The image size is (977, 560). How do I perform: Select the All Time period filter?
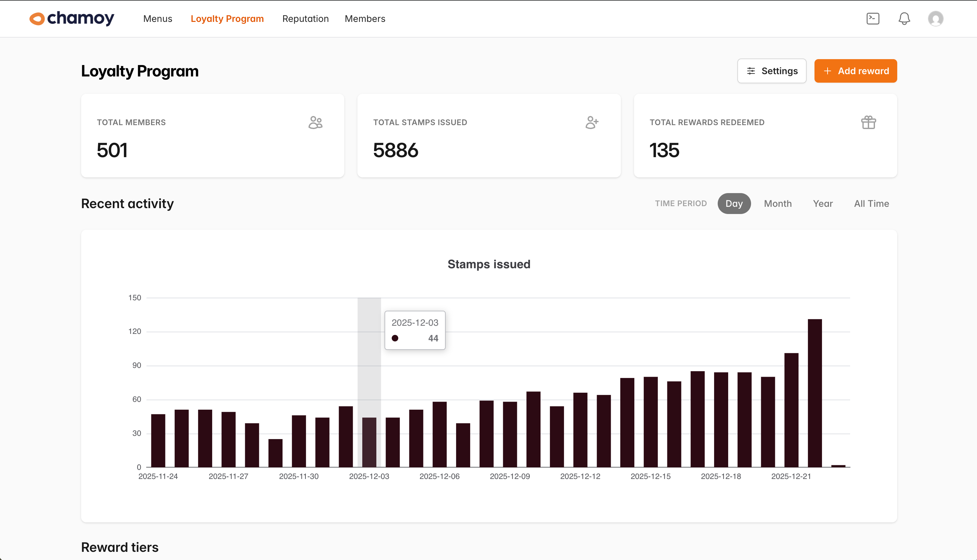[871, 204]
